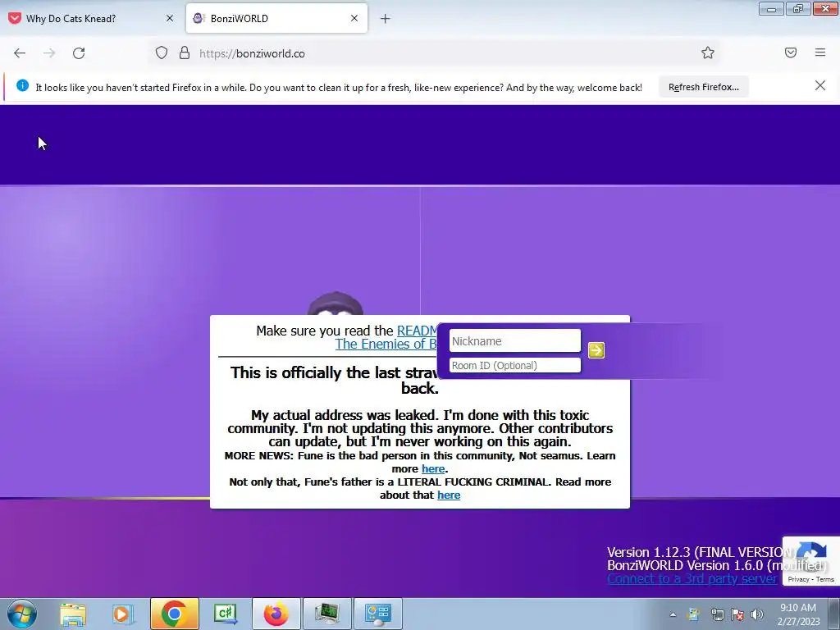This screenshot has width=840, height=630.
Task: Follow the 'here' link after Learn more
Action: click(433, 468)
